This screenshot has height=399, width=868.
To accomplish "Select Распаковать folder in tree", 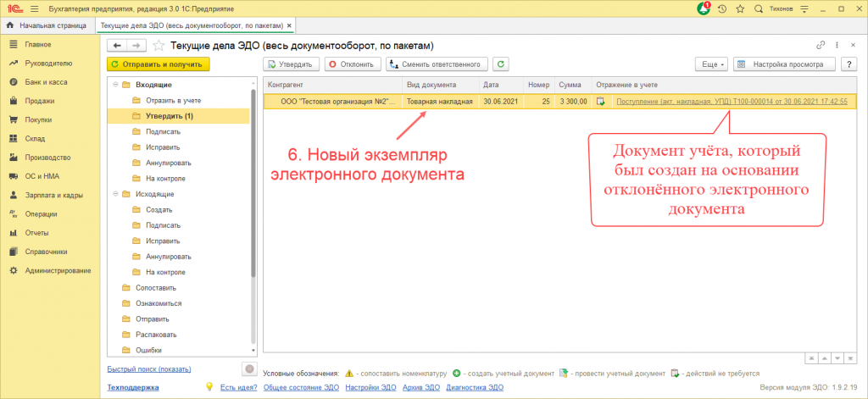I will pos(156,335).
